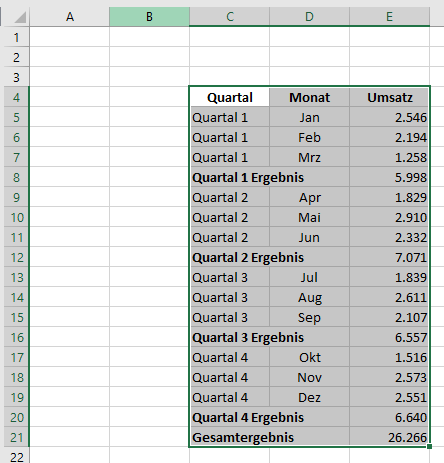
Task: Select row 8 header
Action: tap(17, 177)
